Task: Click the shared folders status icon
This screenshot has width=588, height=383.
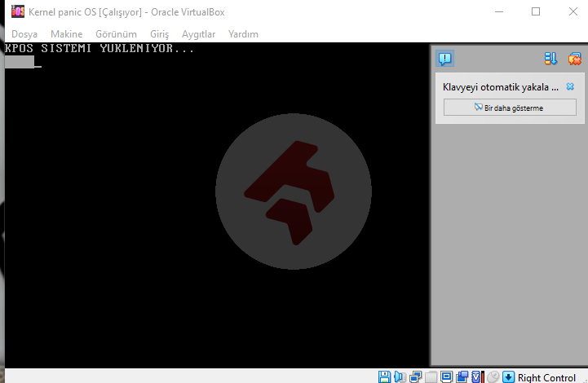Action: pyautogui.click(x=462, y=376)
